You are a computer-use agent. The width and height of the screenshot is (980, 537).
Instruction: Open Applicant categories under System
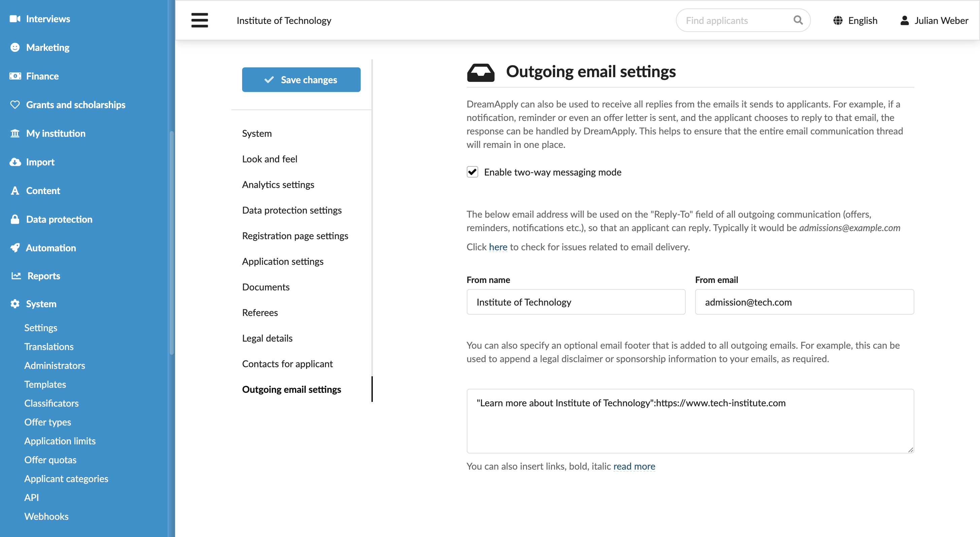tap(66, 479)
